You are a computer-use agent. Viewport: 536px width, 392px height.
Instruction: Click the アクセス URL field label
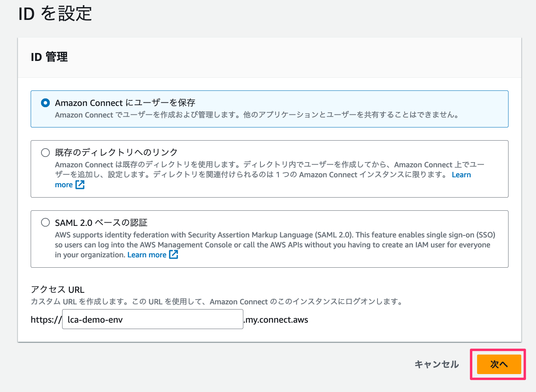[x=58, y=290]
